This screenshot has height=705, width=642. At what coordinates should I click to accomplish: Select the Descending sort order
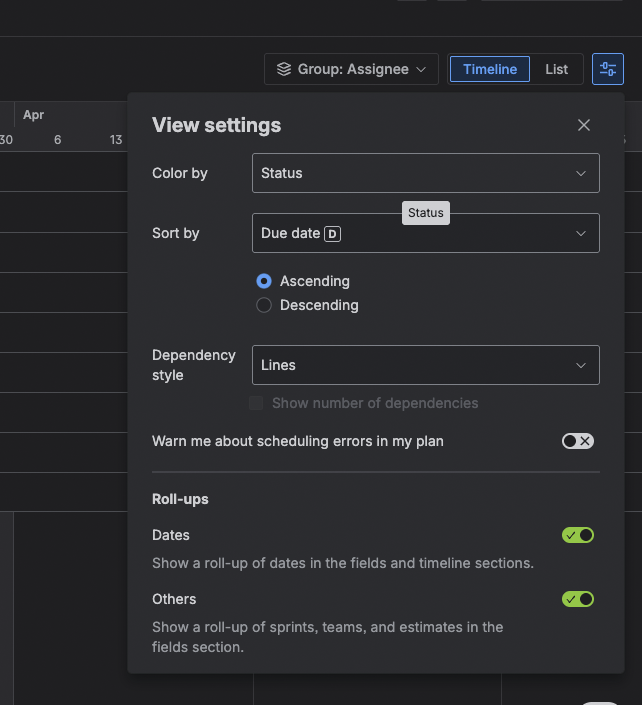point(264,305)
